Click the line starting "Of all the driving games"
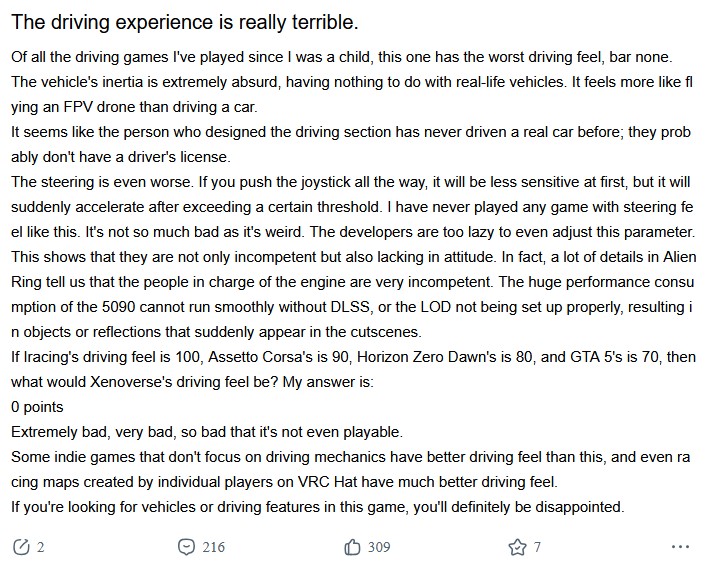 coord(350,57)
